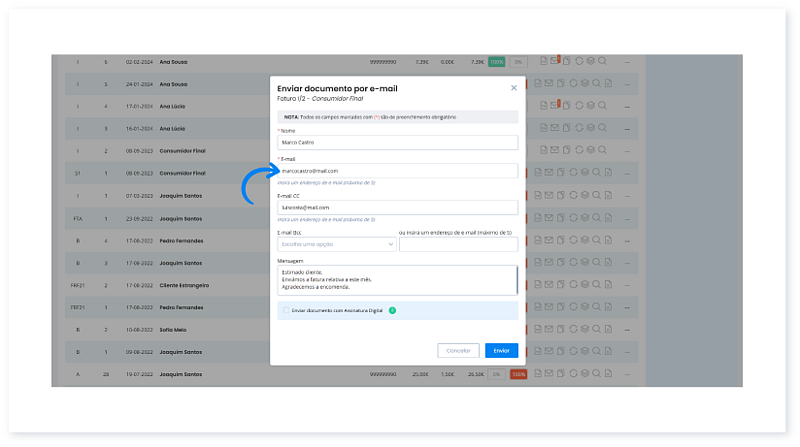Focus the Nome field containing Marco Castro
Screen dimensions: 800x447
397,142
